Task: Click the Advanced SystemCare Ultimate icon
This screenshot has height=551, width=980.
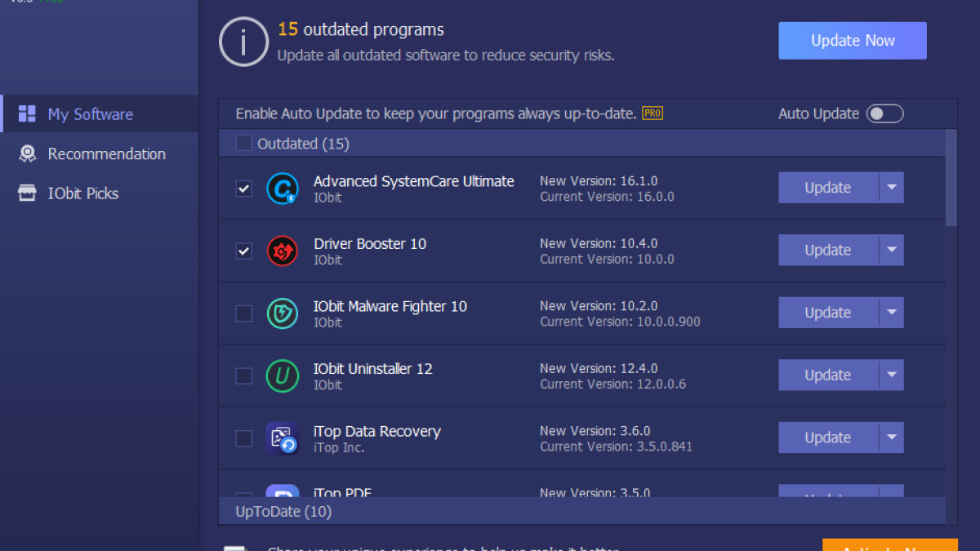Action: click(x=283, y=189)
